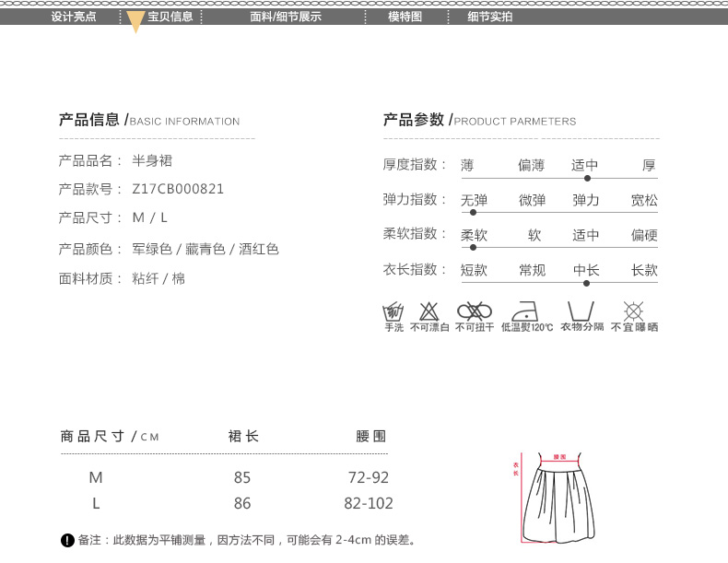The height and width of the screenshot is (563, 728).
Task: Click the do-not-wring care icon
Action: pos(475,311)
